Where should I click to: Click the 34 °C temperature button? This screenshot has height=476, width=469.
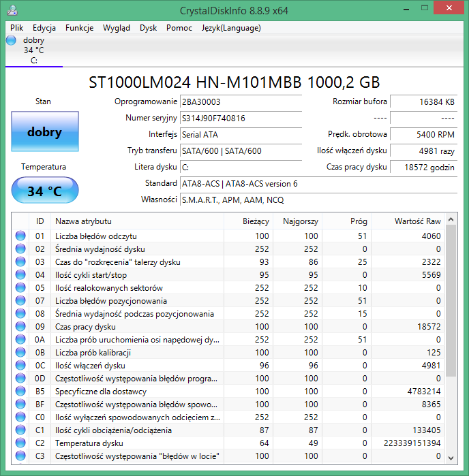click(x=45, y=191)
